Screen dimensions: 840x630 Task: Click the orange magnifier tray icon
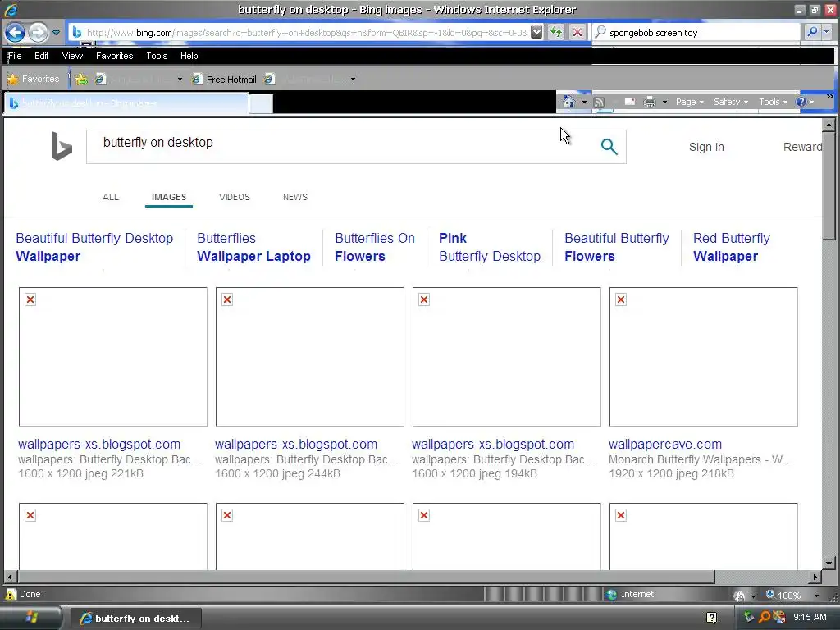tap(765, 617)
